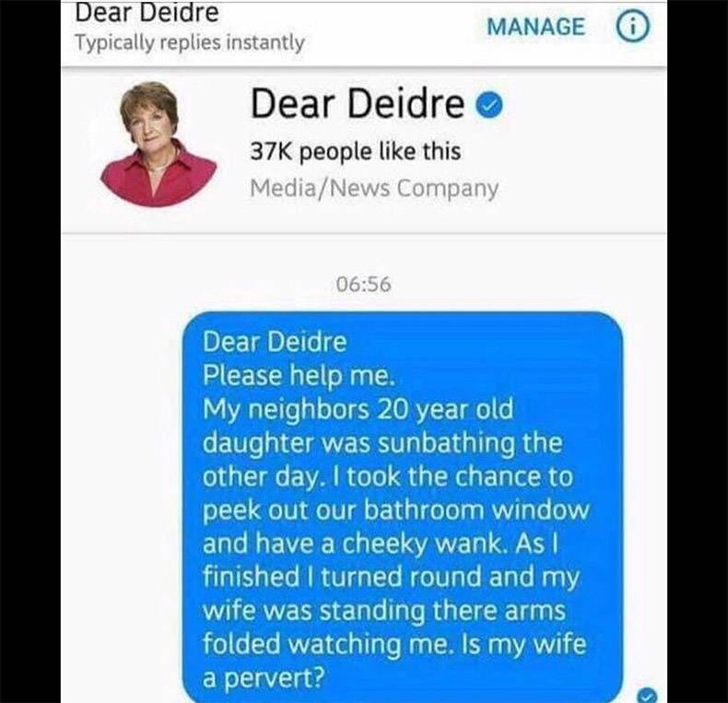Screen dimensions: 728x703
Task: Click the 06:56 message timestamp
Action: pyautogui.click(x=363, y=284)
